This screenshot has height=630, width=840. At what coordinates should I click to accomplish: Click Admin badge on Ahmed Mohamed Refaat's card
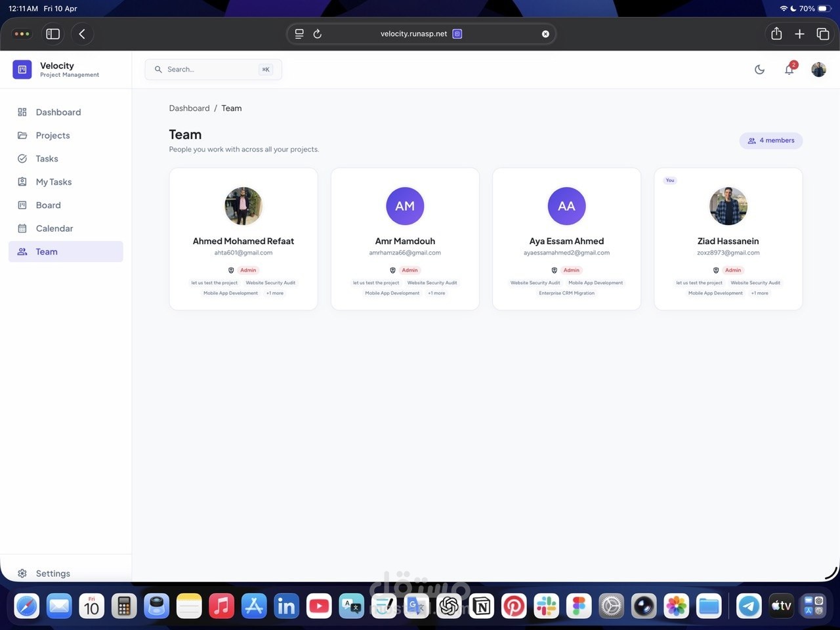click(x=248, y=270)
